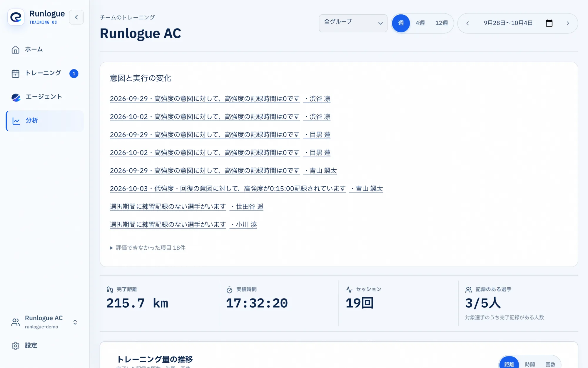Select the 分析 menu item
Viewport: 588px width, 368px height.
click(x=45, y=121)
